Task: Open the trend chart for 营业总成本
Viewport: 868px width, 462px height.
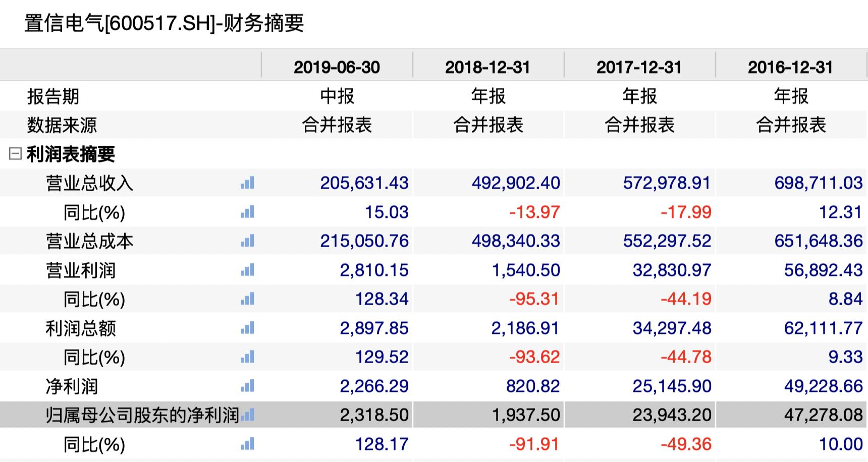Action: (x=247, y=241)
